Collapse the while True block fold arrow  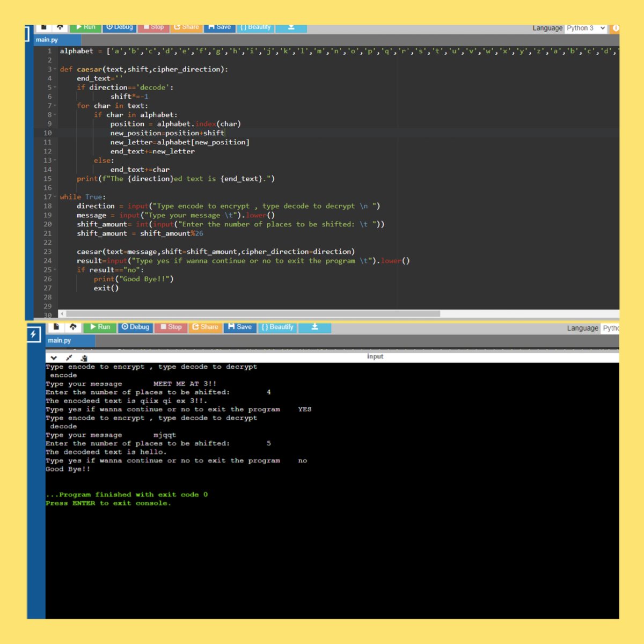[x=55, y=196]
